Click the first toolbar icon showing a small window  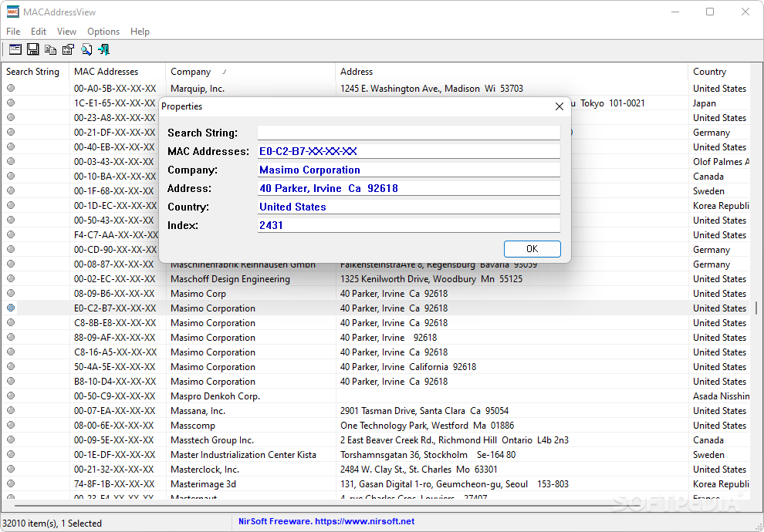point(15,49)
